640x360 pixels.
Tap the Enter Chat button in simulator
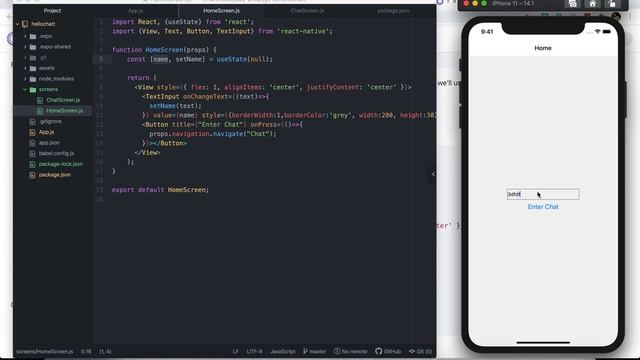point(543,207)
